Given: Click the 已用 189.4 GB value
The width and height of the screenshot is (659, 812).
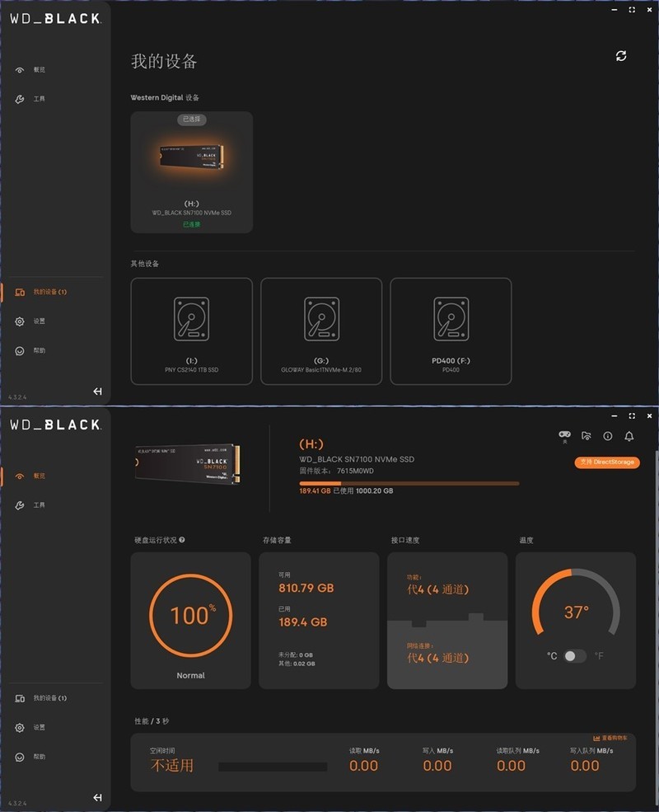Looking at the screenshot, I should 303,622.
